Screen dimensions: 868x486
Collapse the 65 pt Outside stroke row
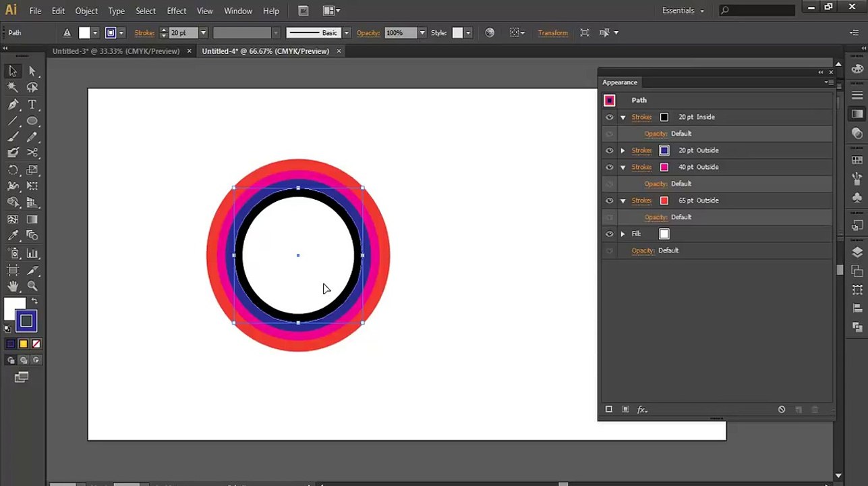point(623,200)
